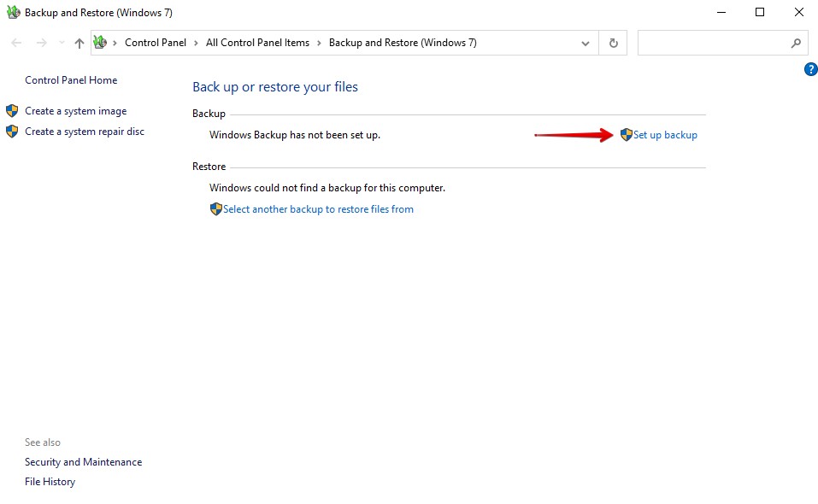This screenshot has width=818, height=504.
Task: Click 'Windows could not find a backup' text
Action: click(x=327, y=188)
